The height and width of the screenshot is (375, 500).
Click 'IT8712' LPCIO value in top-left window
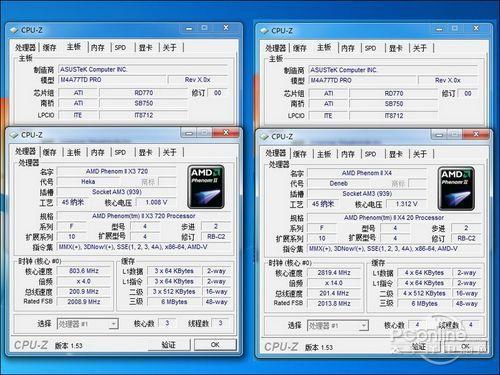[144, 115]
